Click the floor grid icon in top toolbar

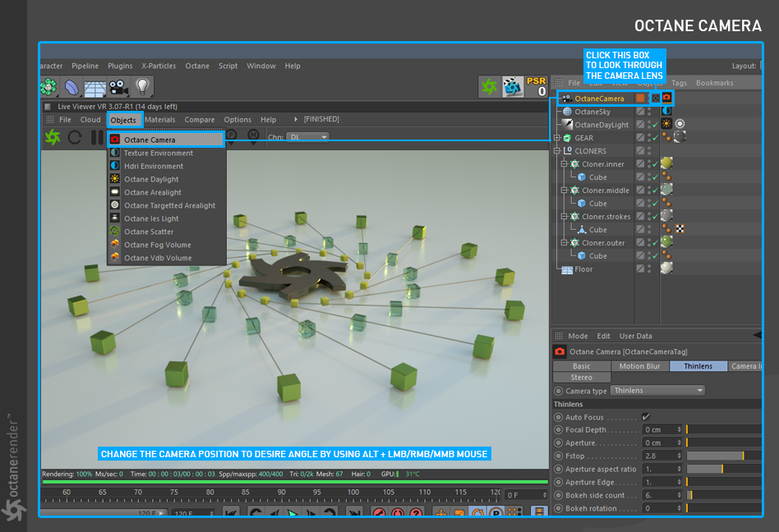pyautogui.click(x=95, y=87)
